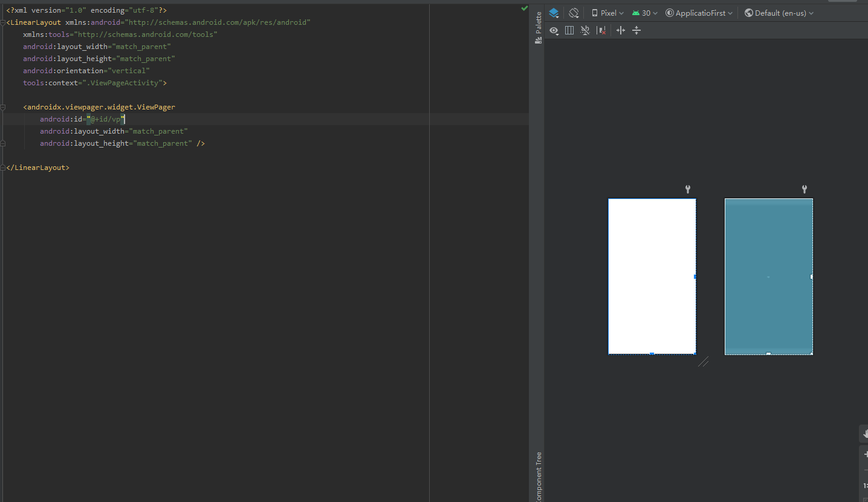
Task: Click the wrench icon above the white design preview
Action: click(688, 189)
